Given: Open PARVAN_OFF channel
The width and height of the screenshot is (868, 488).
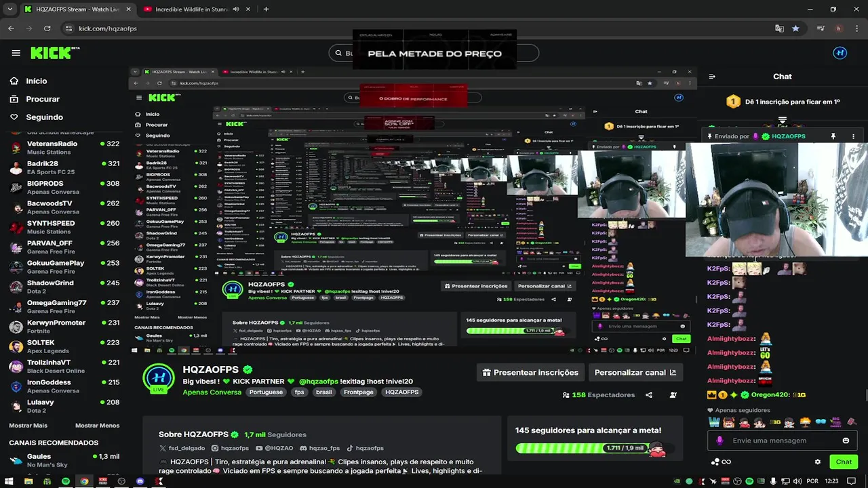Looking at the screenshot, I should tap(64, 247).
